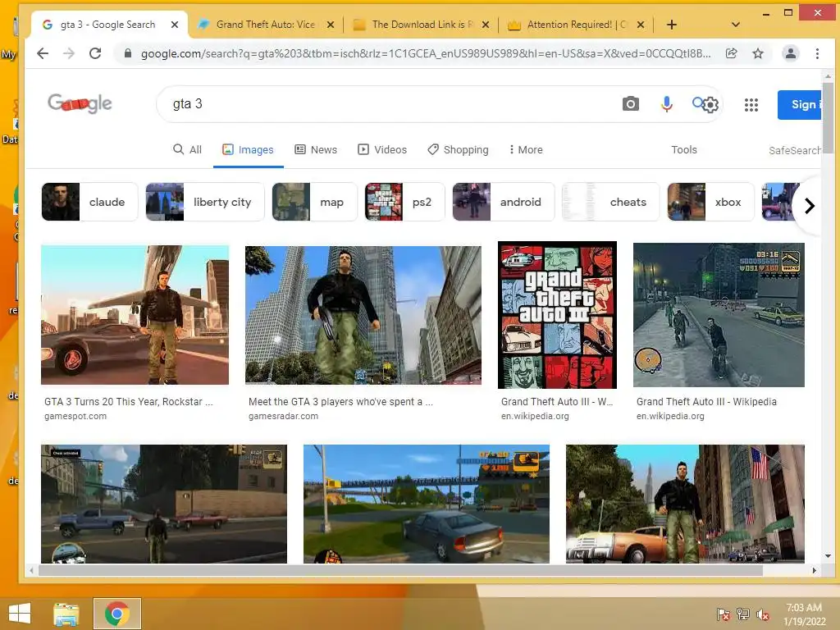Open the night street gameplay screenshot
The width and height of the screenshot is (840, 630).
[x=719, y=315]
